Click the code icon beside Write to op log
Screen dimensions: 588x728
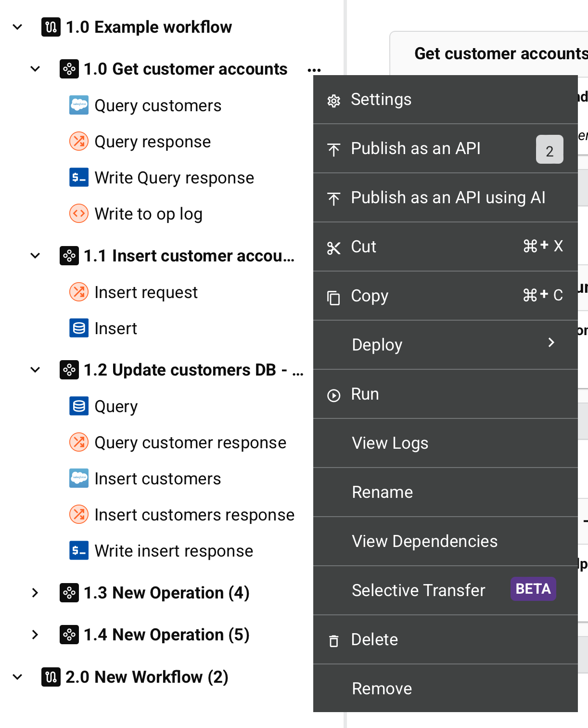pos(79,214)
